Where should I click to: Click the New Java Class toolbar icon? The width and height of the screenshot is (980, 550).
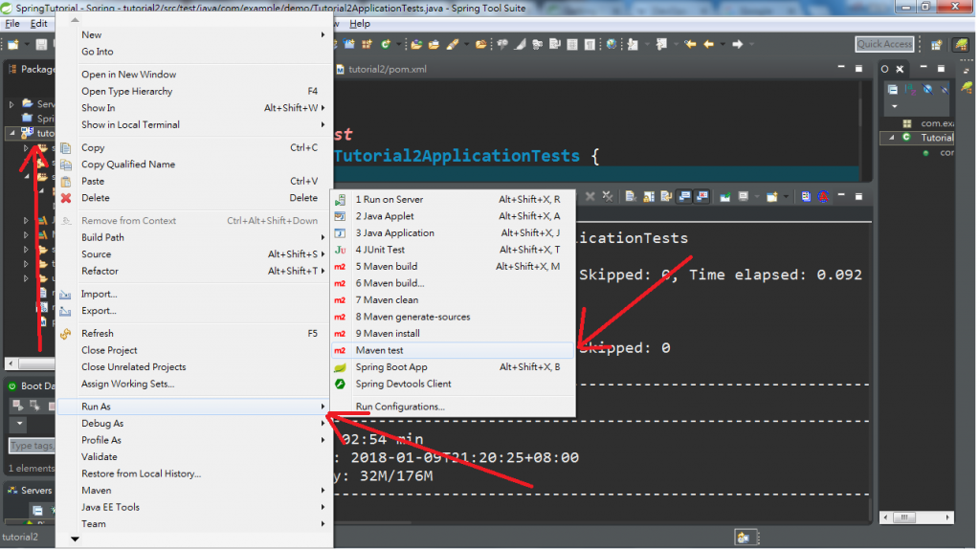pyautogui.click(x=386, y=44)
